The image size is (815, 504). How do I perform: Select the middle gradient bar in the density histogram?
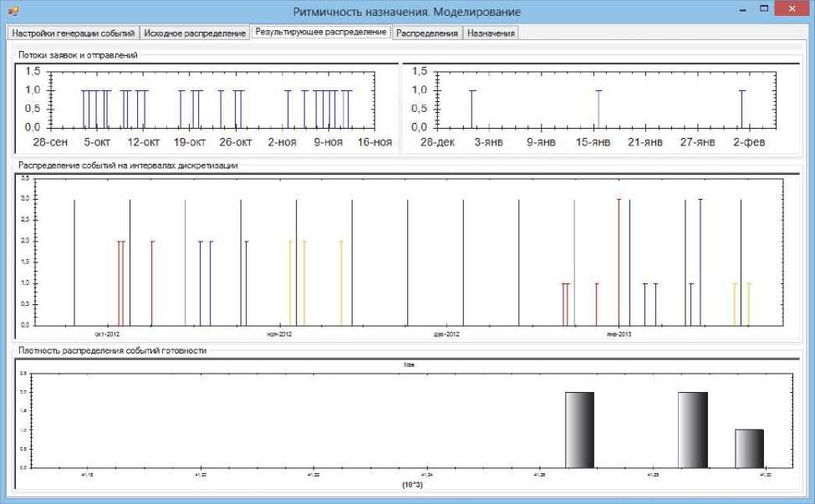click(692, 430)
